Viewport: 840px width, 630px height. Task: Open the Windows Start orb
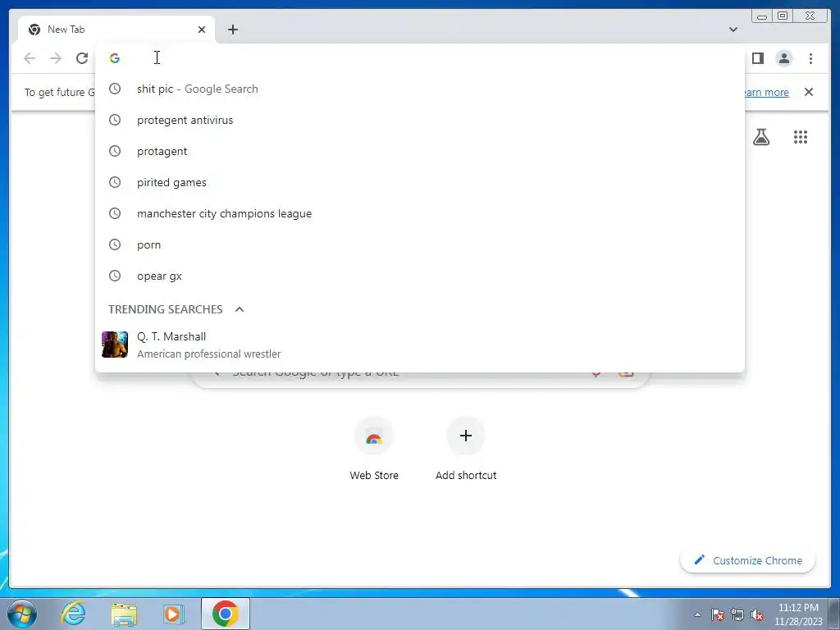(x=22, y=614)
